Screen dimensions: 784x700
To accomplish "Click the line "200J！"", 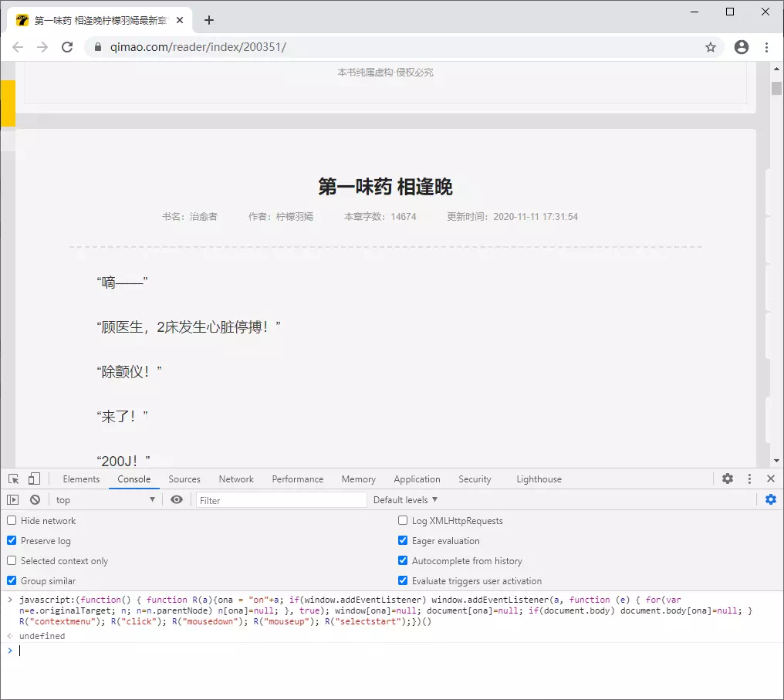I will coord(123,461).
